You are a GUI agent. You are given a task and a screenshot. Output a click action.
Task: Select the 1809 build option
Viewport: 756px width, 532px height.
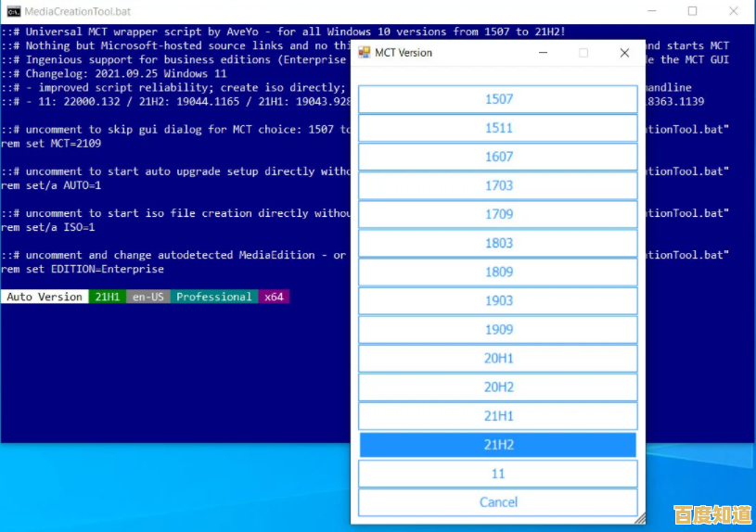[x=498, y=272]
